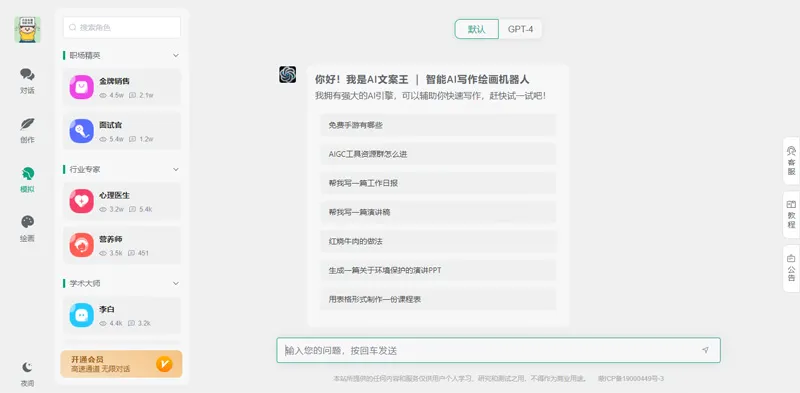The height and width of the screenshot is (393, 800).
Task: Choose the prompt AIGC工具资源群怎么进
Action: point(438,154)
